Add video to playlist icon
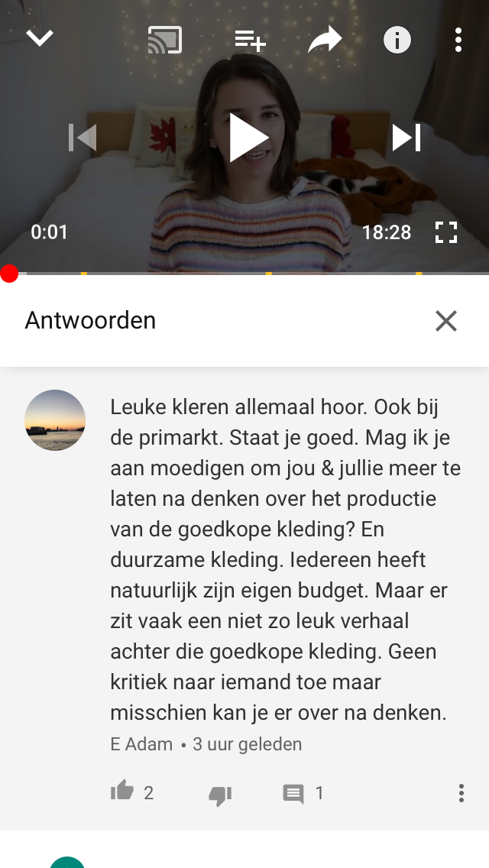Image resolution: width=489 pixels, height=868 pixels. (250, 40)
